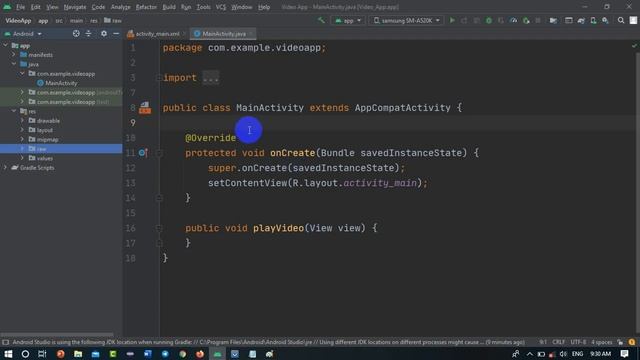640x360 pixels.
Task: Open Android Studio from Windows taskbar
Action: click(x=217, y=354)
